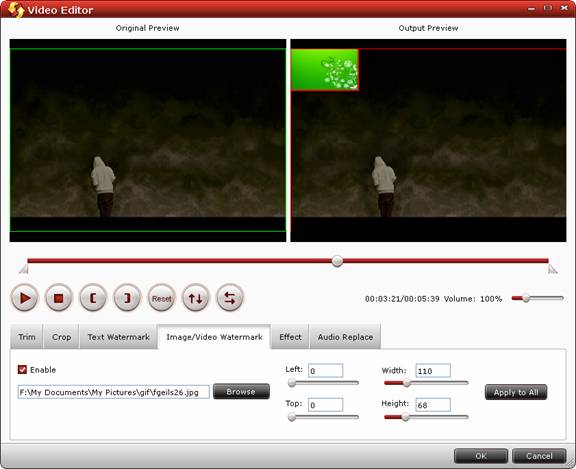
Task: Click the left trim start marker triangle
Action: (x=24, y=270)
